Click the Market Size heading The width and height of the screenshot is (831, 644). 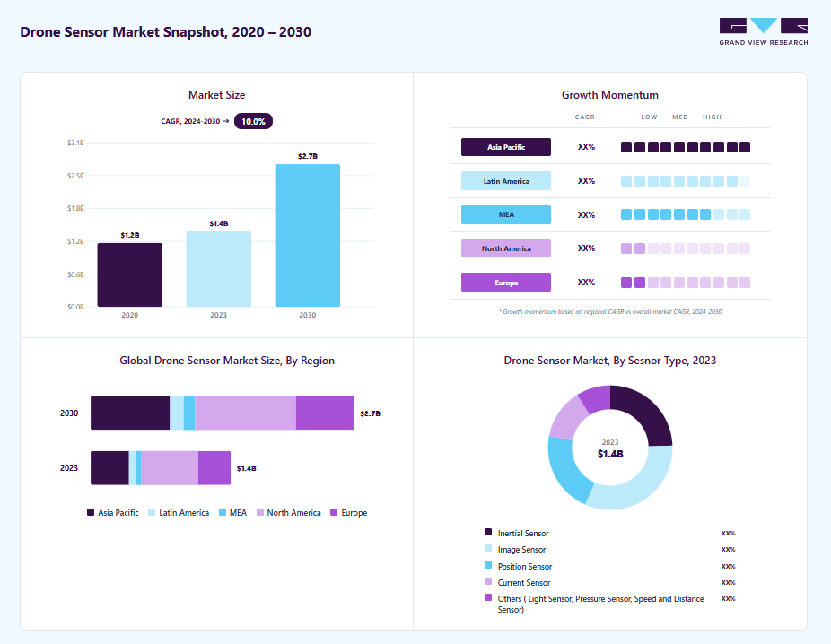point(217,95)
